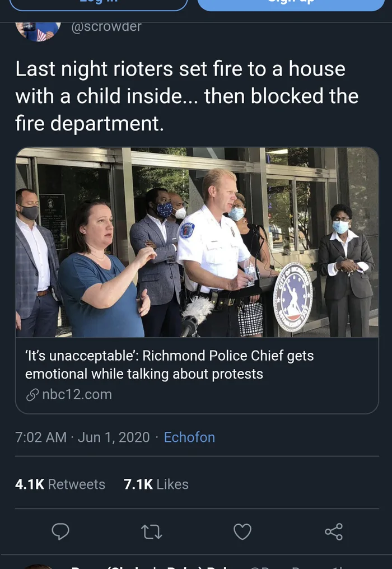Like the tweet with the heart icon
Screen dimensions: 392x569
242,531
